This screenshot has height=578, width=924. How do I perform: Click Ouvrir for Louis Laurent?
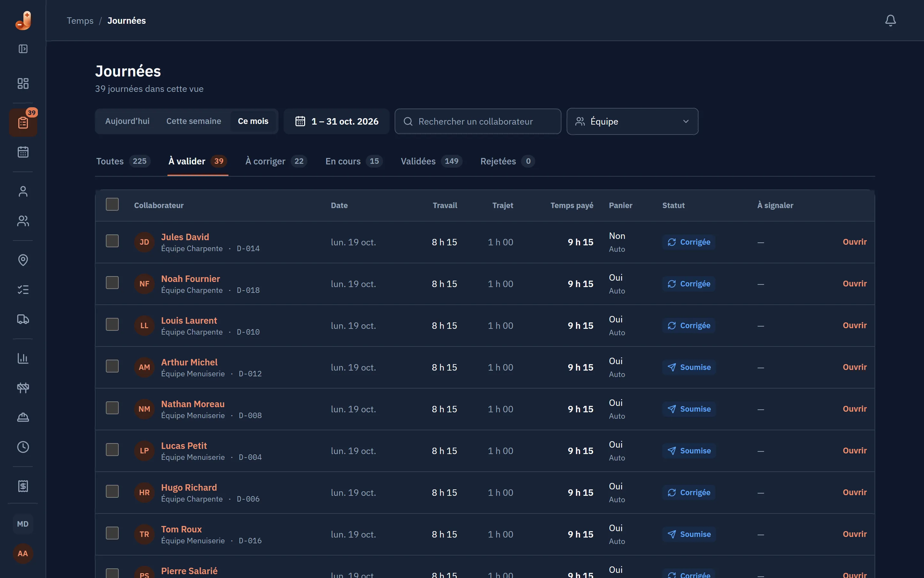tap(854, 325)
